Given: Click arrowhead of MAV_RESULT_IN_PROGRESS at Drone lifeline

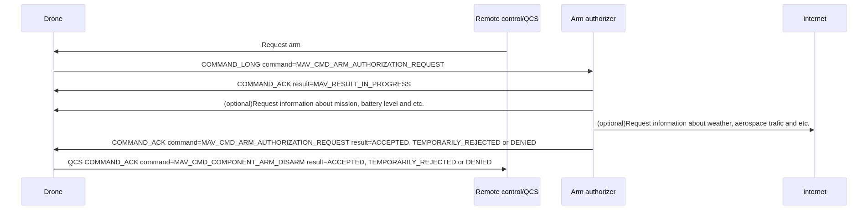Looking at the screenshot, I should point(56,91).
